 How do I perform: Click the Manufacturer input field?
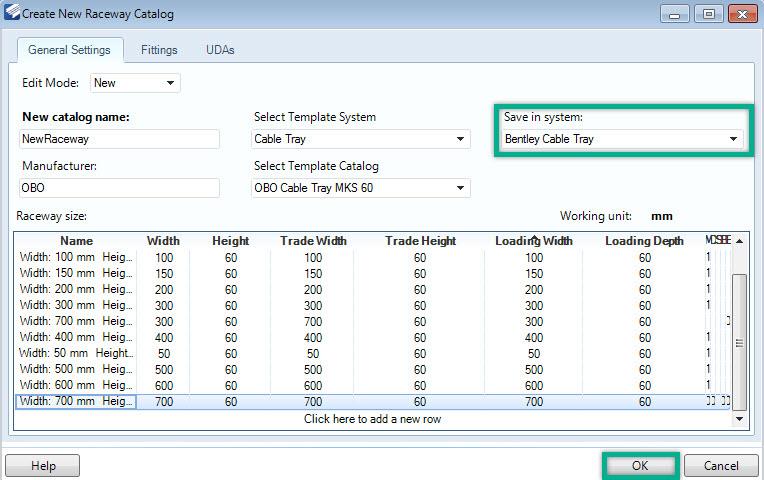click(x=119, y=188)
